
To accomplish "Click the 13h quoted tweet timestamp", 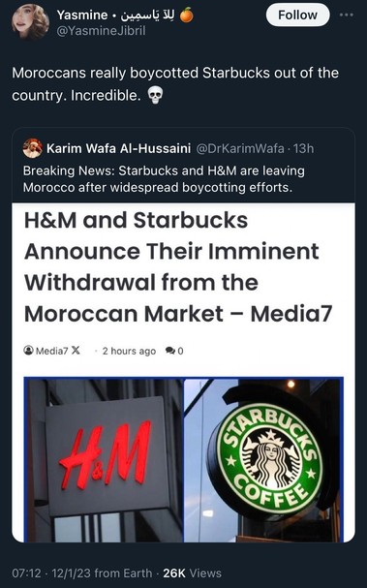I will (x=304, y=148).
